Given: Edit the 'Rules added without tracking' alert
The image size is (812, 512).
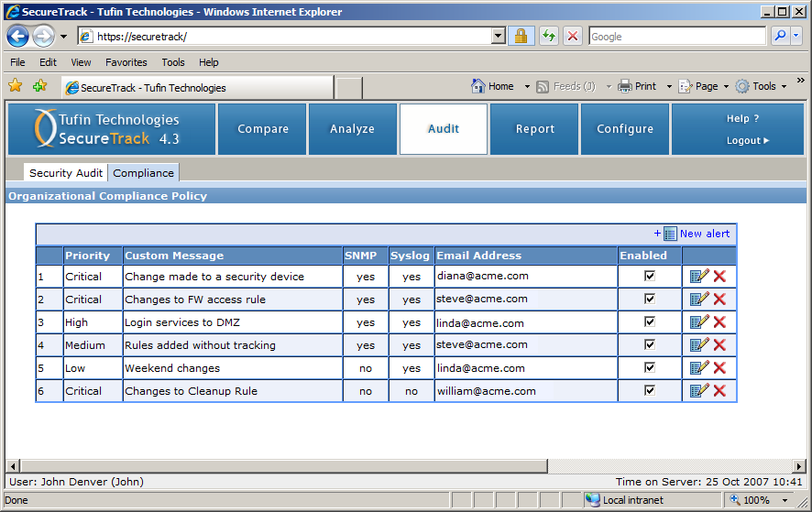Looking at the screenshot, I should 699,344.
